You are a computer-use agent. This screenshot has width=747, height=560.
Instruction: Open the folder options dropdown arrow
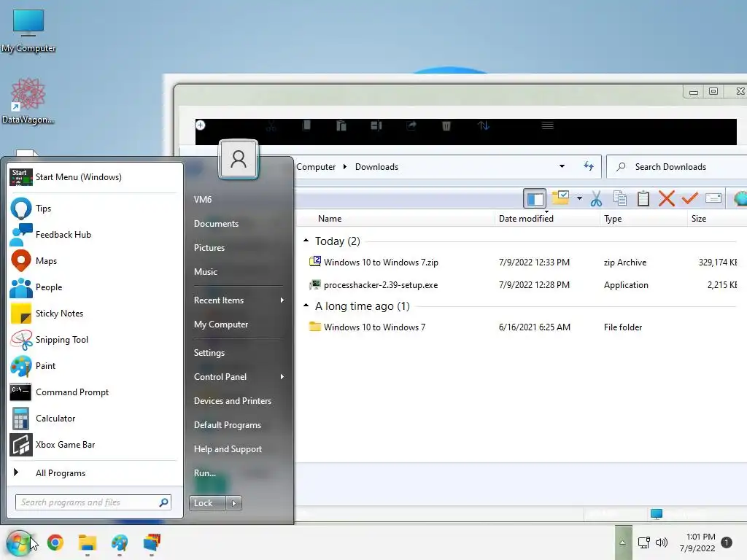point(579,198)
